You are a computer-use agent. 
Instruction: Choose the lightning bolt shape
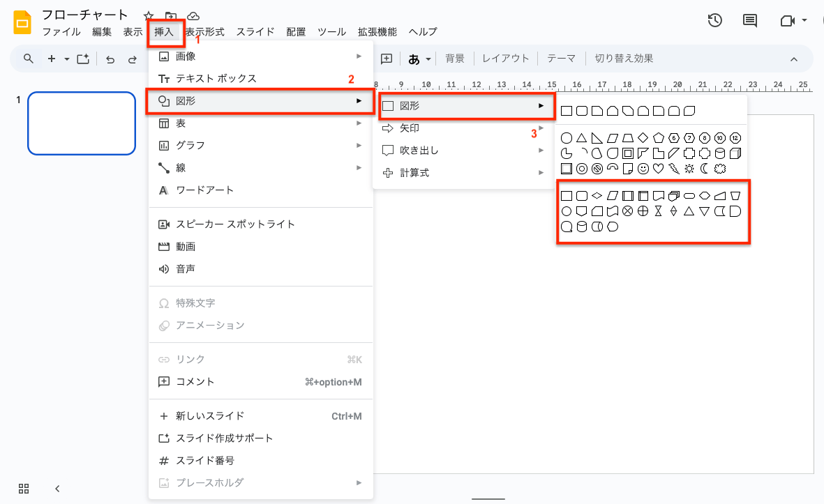click(673, 168)
